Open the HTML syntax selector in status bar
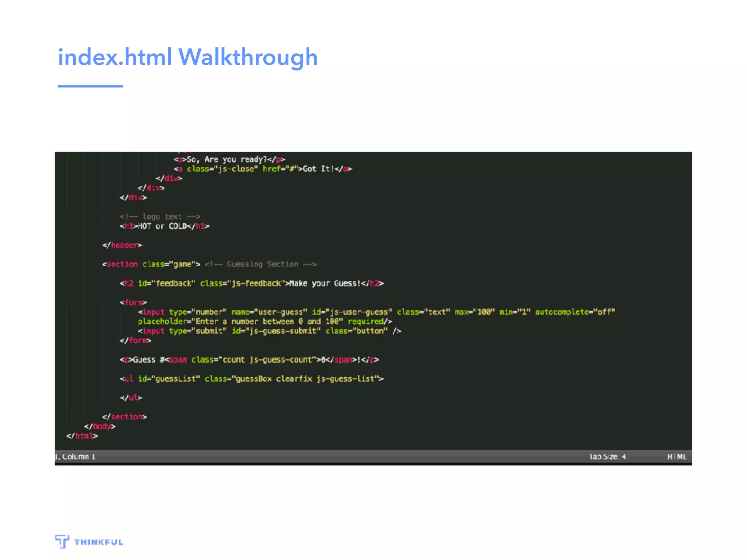 [x=677, y=456]
